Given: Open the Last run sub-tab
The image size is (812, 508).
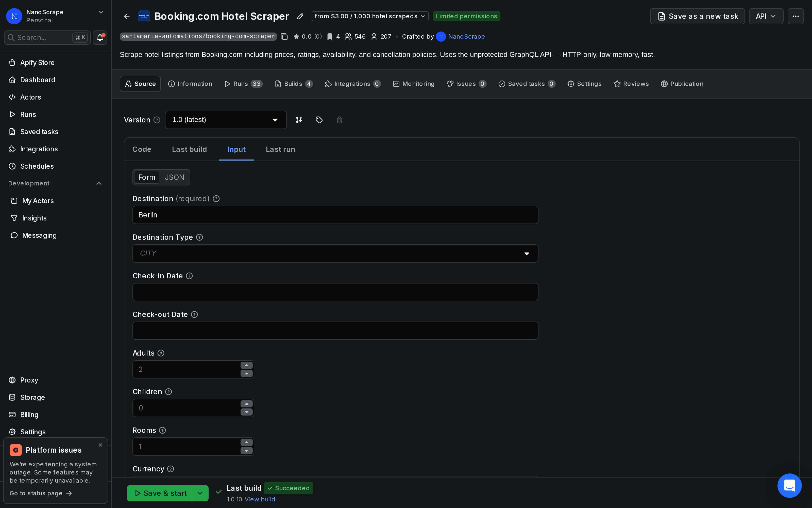Looking at the screenshot, I should coord(280,150).
